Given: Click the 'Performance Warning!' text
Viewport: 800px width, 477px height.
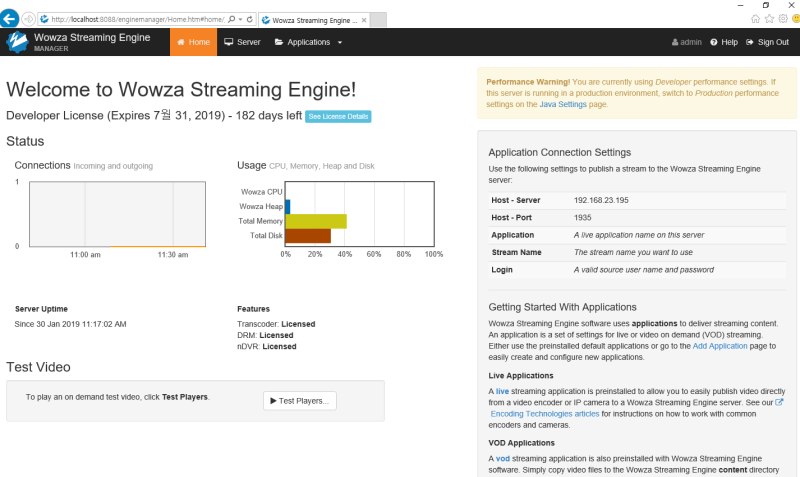Looking at the screenshot, I should [528, 82].
